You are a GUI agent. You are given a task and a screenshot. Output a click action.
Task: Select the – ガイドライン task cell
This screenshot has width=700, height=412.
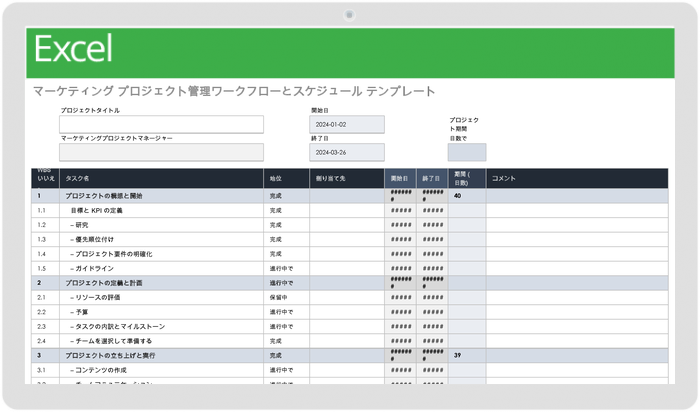[161, 268]
